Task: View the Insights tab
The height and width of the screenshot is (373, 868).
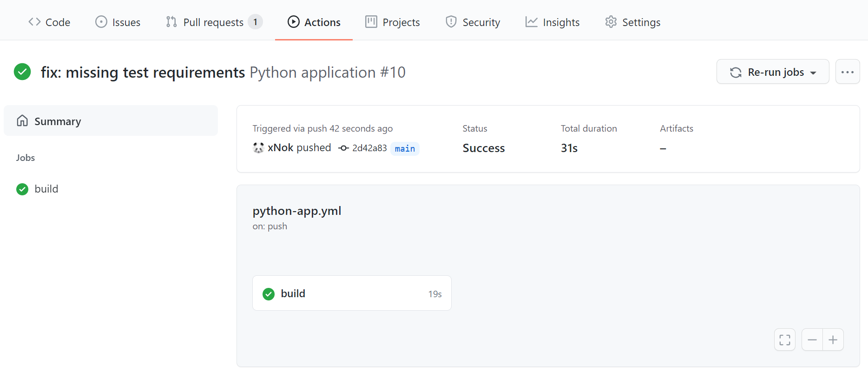Action: tap(552, 22)
